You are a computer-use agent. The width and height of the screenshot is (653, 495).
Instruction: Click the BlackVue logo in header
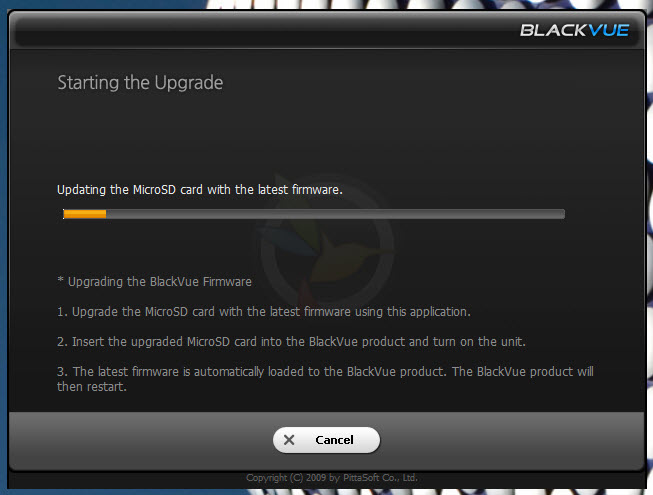[x=574, y=30]
